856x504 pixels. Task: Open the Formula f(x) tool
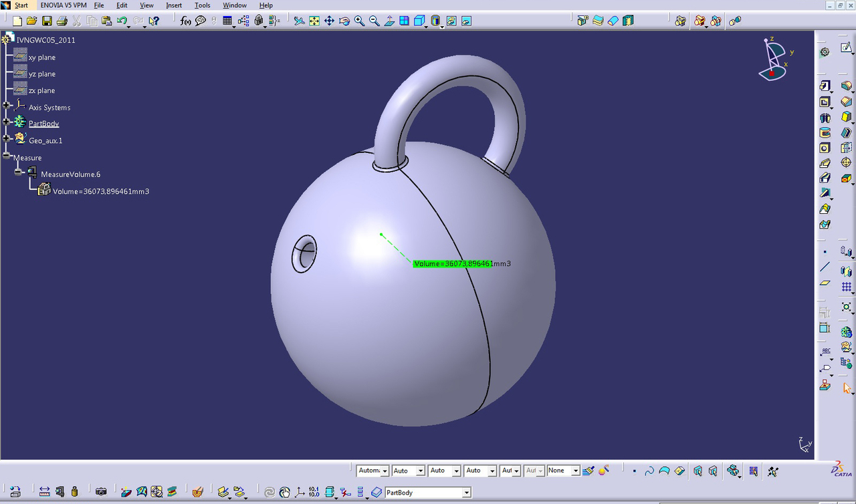tap(185, 21)
